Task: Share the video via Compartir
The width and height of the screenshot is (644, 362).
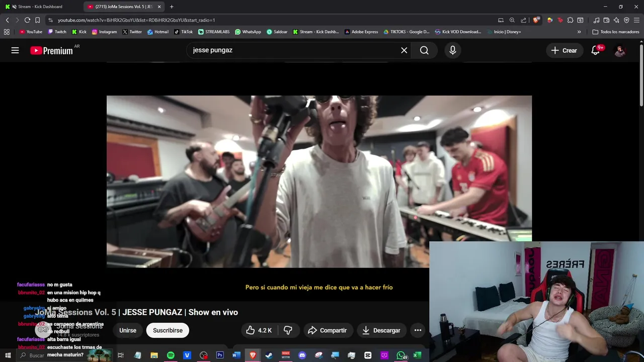Action: click(x=328, y=330)
